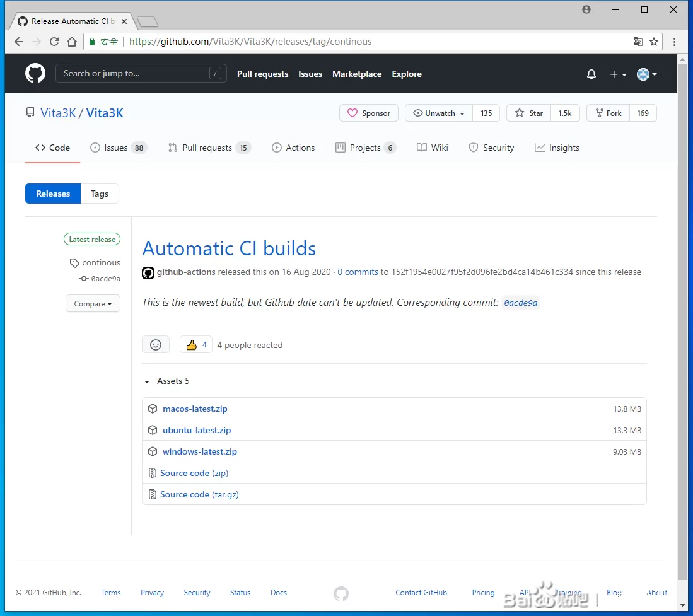Open the user avatar menu
This screenshot has height=616, width=693.
(x=646, y=74)
